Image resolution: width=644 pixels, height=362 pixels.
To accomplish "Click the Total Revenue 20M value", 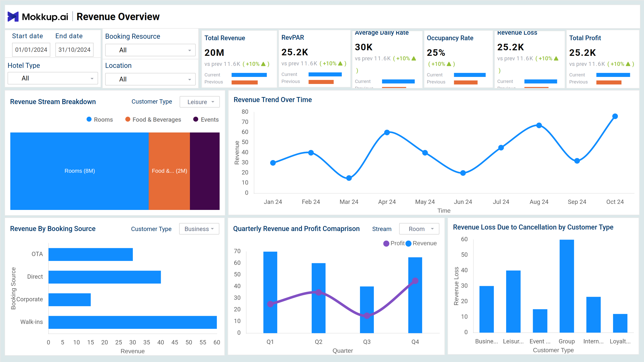I will (214, 53).
